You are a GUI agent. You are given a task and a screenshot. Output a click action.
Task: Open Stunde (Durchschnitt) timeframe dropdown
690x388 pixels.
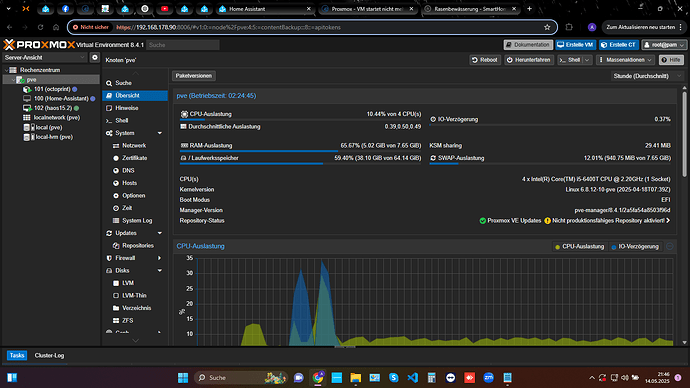pos(646,76)
